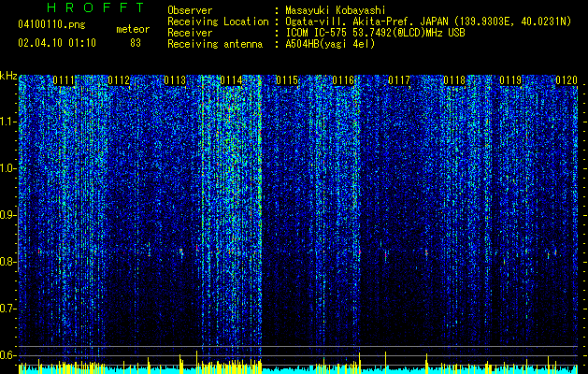The image size is (588, 374).
Task: Click the 0111 time marker
Action: coord(64,80)
